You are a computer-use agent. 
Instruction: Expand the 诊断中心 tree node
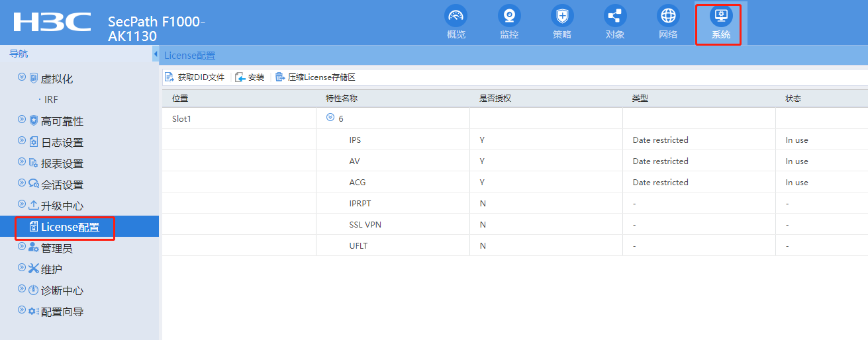22,289
